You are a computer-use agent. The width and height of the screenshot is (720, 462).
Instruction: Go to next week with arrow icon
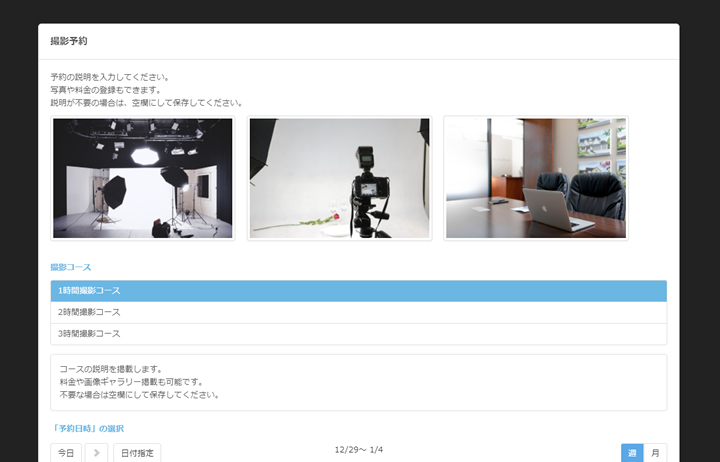click(x=97, y=453)
